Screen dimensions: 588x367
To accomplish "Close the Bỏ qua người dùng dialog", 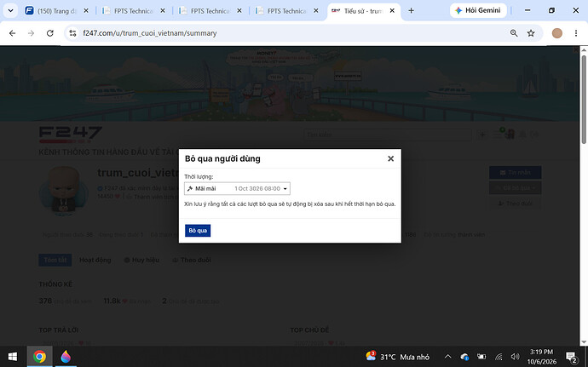I will [390, 158].
